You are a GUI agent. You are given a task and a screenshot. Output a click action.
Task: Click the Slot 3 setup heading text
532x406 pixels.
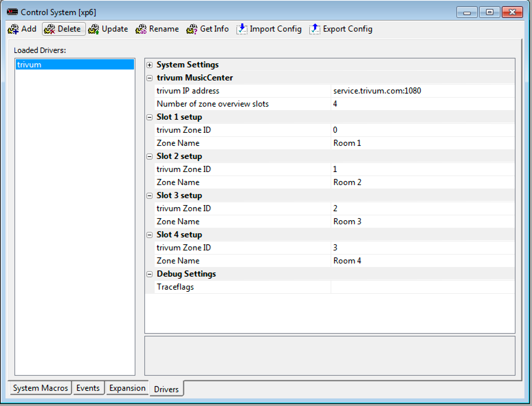pos(179,195)
